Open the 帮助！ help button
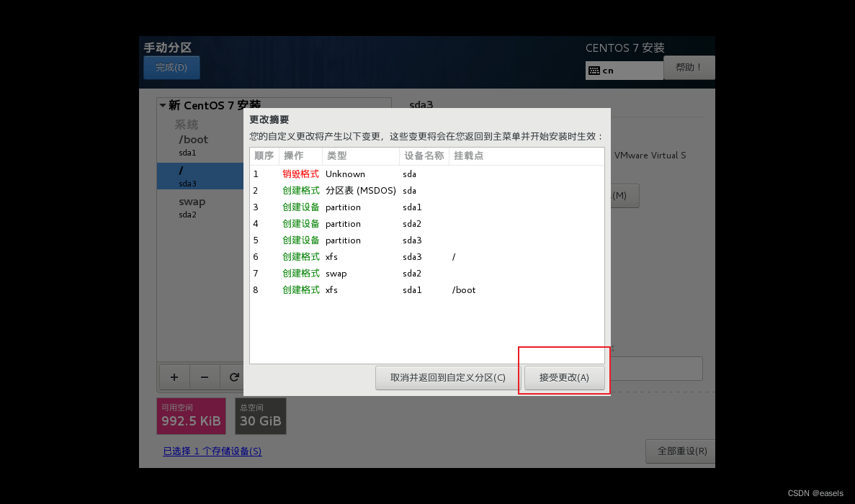855x504 pixels. click(x=689, y=68)
